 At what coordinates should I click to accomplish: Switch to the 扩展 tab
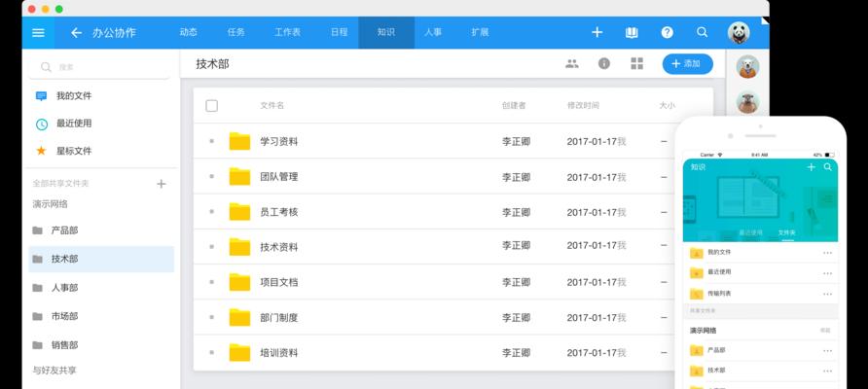click(x=480, y=33)
